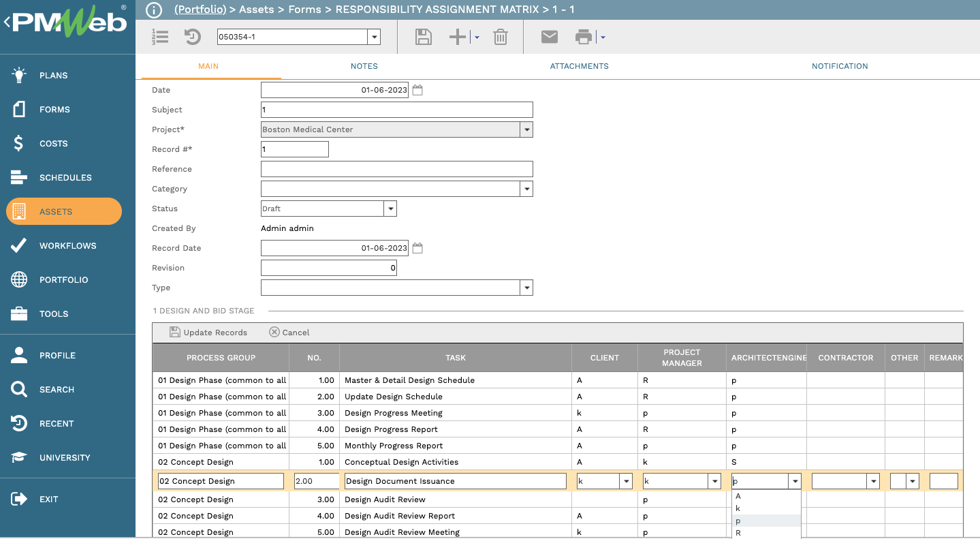Expand dropdown arrow next to plus icon

coord(476,37)
